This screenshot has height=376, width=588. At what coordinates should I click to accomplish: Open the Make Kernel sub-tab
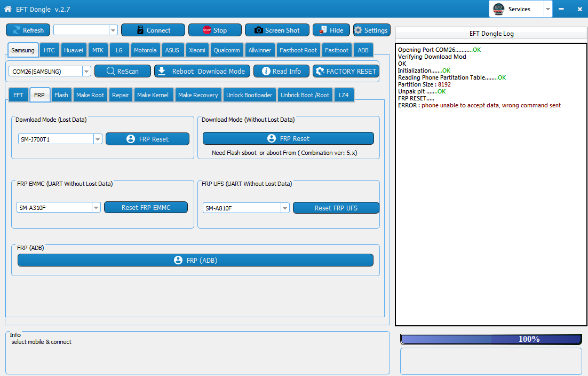tap(153, 95)
